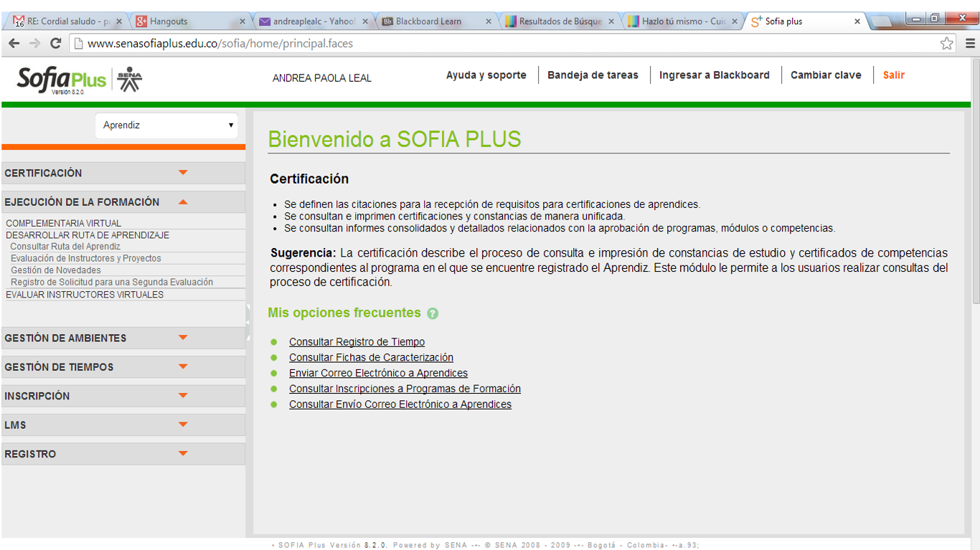Open Consultar Registro de Tiempo link
Image resolution: width=980 pixels, height=550 pixels.
click(x=357, y=342)
